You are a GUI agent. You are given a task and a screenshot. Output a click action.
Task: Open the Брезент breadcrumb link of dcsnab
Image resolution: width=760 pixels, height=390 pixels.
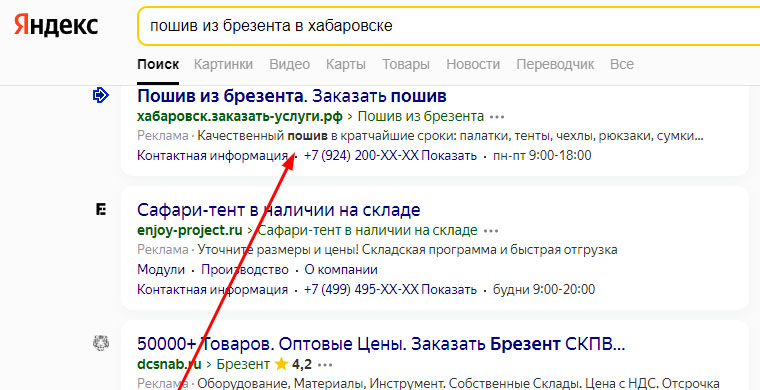coord(243,363)
